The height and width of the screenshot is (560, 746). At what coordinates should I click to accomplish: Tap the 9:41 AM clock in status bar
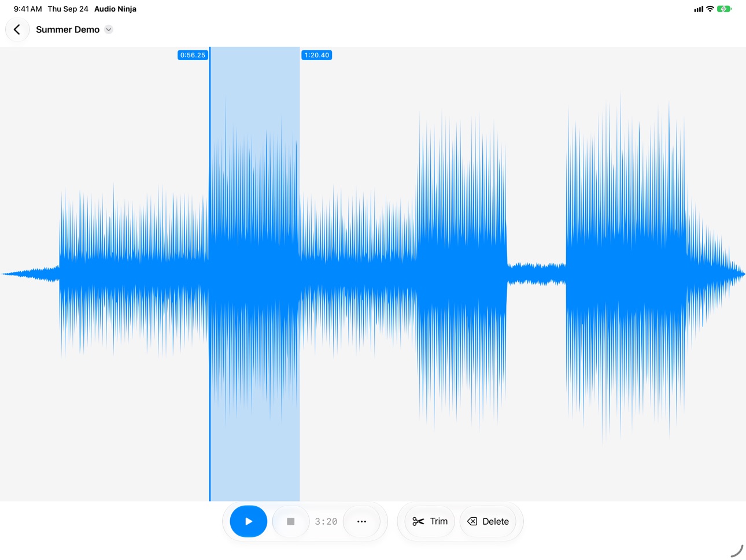point(28,9)
